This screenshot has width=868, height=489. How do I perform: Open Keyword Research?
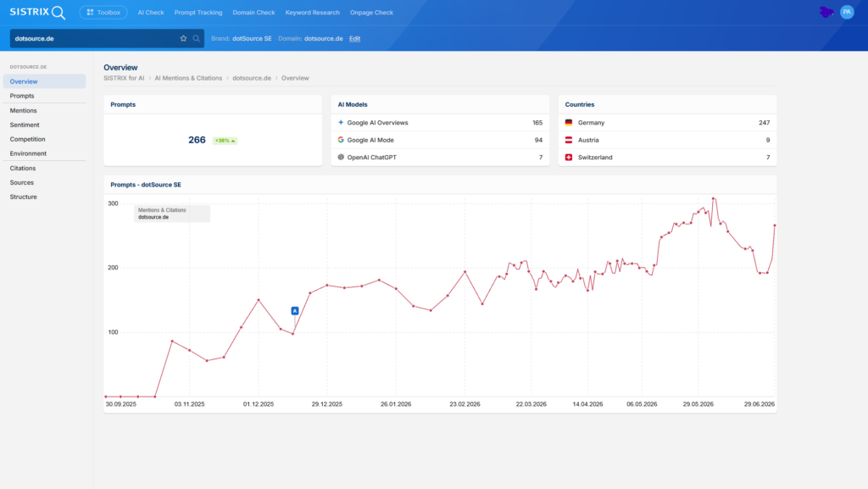point(312,12)
